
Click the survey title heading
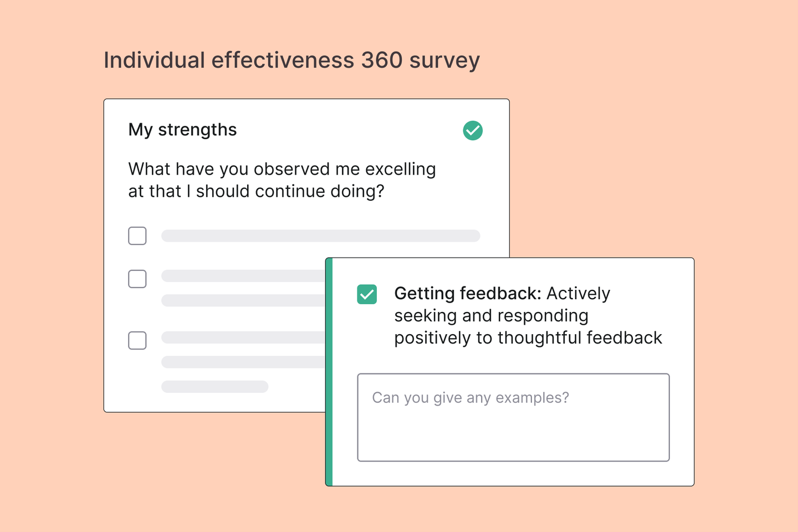291,60
